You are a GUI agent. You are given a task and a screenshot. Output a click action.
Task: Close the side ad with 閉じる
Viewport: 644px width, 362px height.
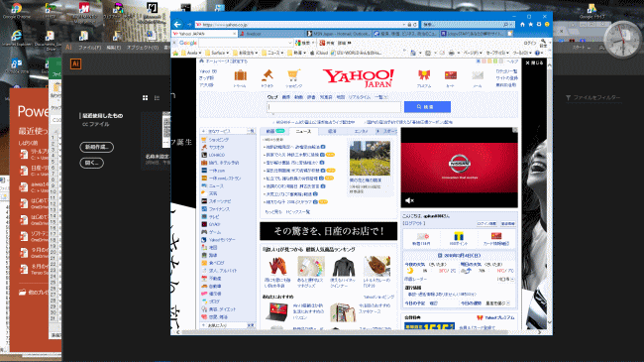click(x=534, y=62)
